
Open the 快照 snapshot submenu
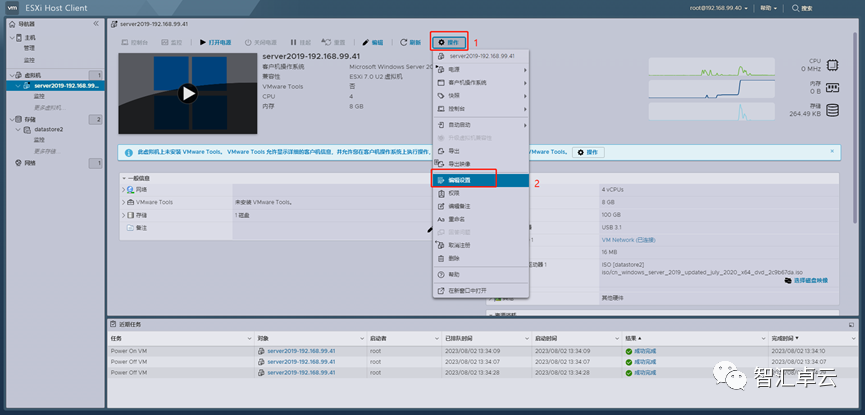pos(480,95)
